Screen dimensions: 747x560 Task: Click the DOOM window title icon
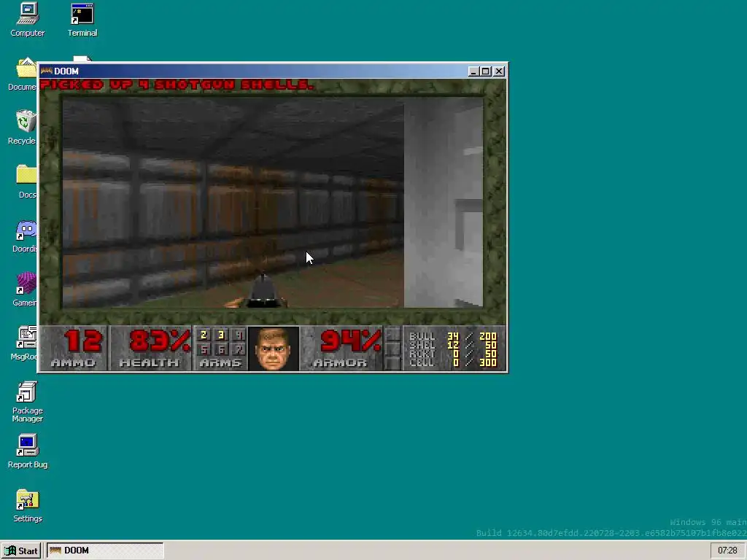pyautogui.click(x=46, y=71)
